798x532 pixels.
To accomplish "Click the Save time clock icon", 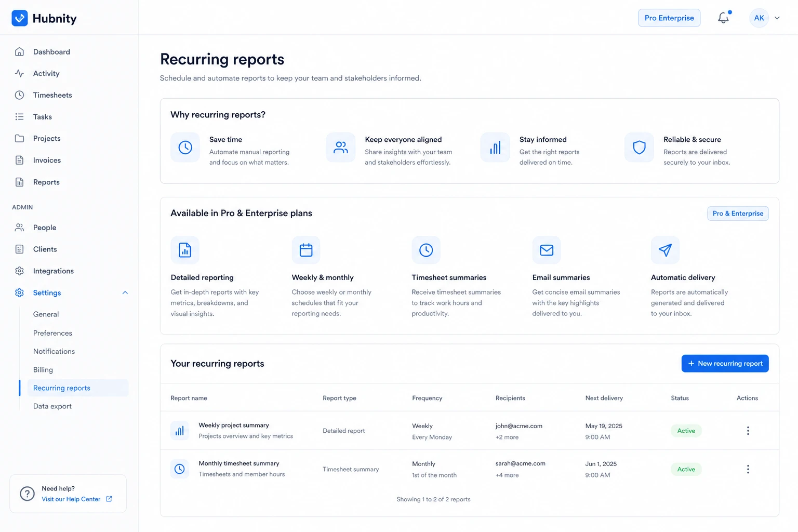I will (185, 148).
